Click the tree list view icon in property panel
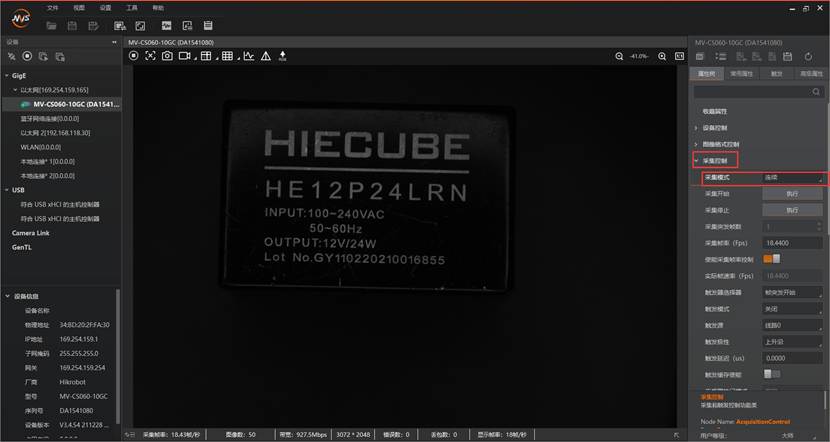The image size is (830, 442). [x=720, y=57]
